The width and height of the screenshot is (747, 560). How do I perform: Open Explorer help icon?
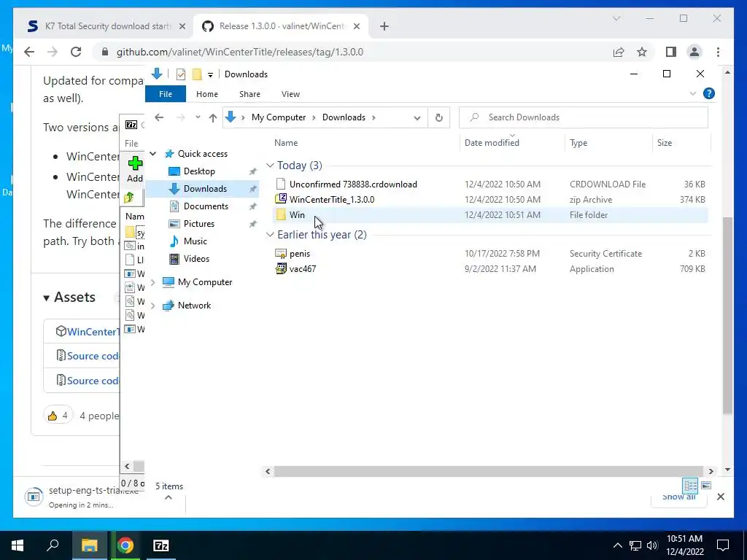708,94
